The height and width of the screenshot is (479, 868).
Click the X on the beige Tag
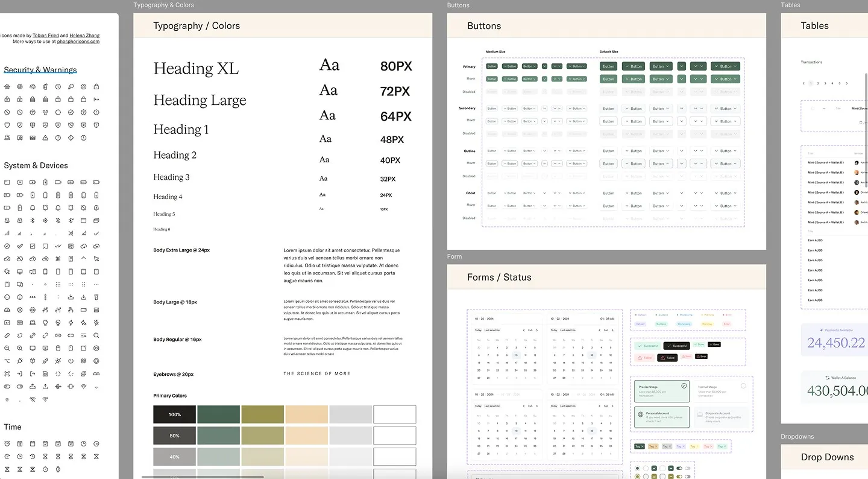pyautogui.click(x=656, y=446)
